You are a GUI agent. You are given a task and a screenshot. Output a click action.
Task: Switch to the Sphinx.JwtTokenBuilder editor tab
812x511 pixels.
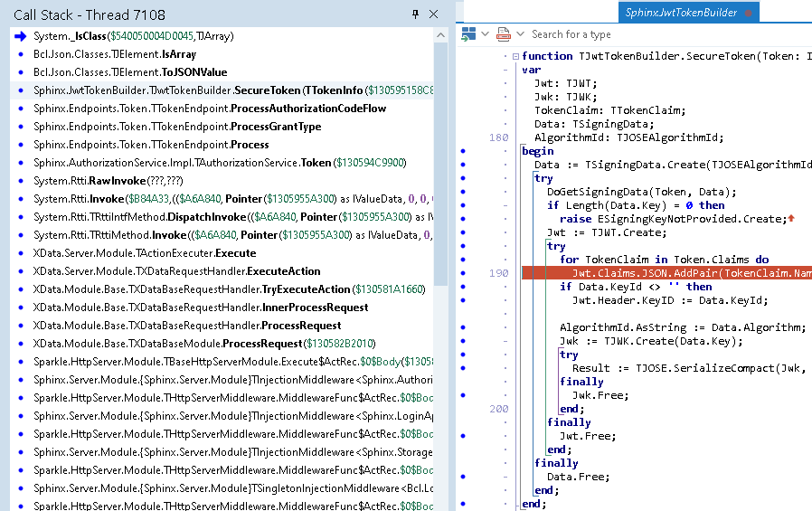681,13
